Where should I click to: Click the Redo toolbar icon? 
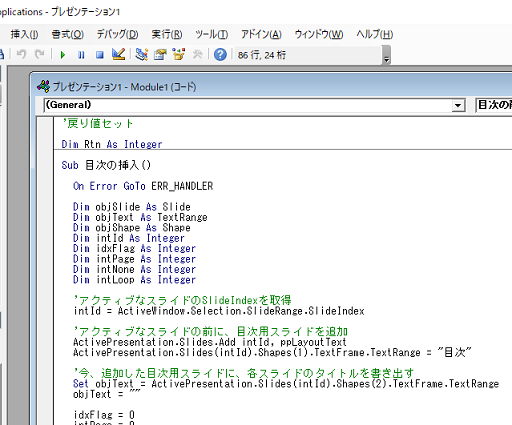pyautogui.click(x=40, y=54)
